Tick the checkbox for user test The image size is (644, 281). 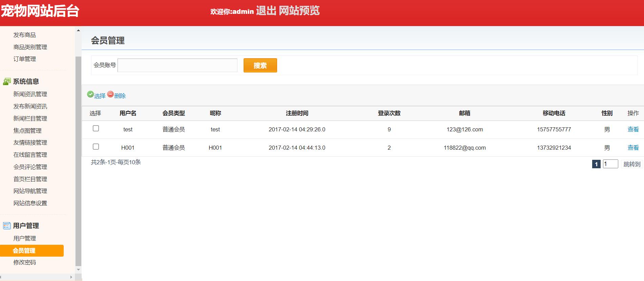click(x=96, y=128)
